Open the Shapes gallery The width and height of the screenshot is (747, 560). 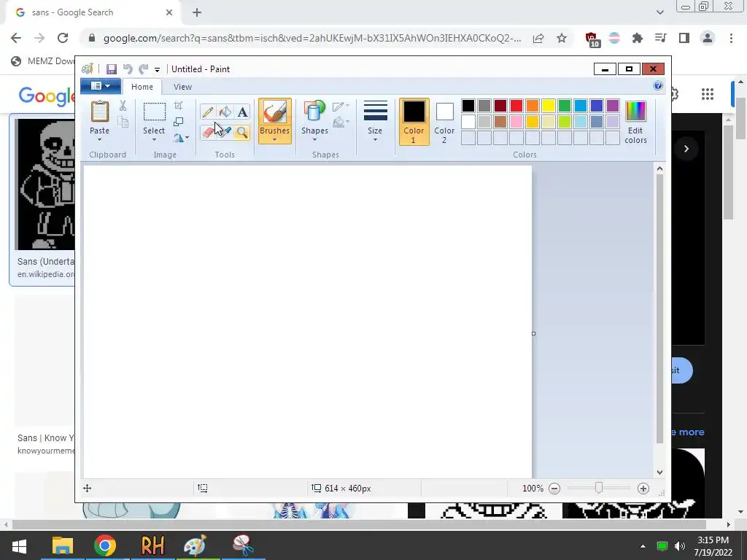314,120
